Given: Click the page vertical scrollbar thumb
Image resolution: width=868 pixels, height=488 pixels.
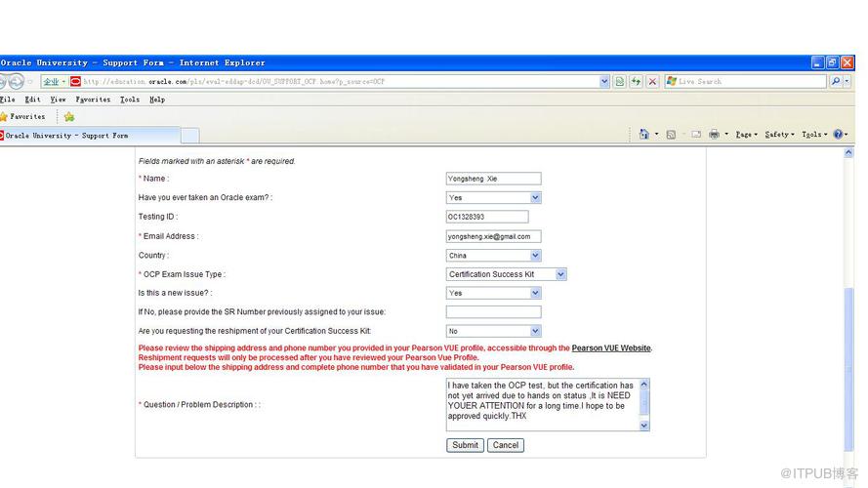Looking at the screenshot, I should [848, 370].
